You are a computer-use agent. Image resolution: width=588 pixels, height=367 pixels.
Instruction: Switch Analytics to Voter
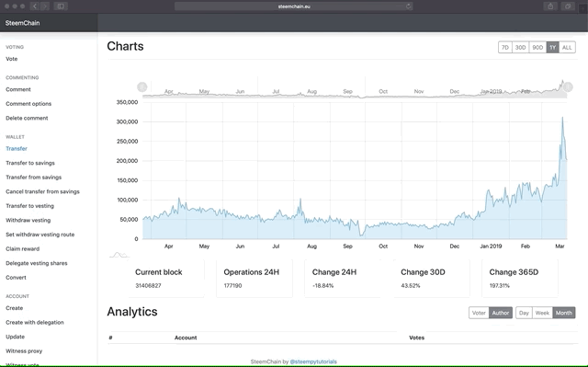coord(479,313)
